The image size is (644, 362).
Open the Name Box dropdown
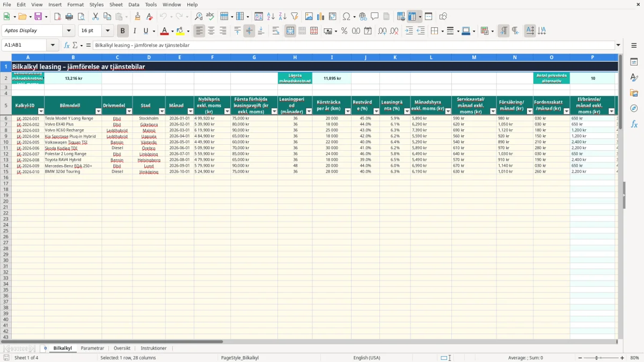click(53, 46)
